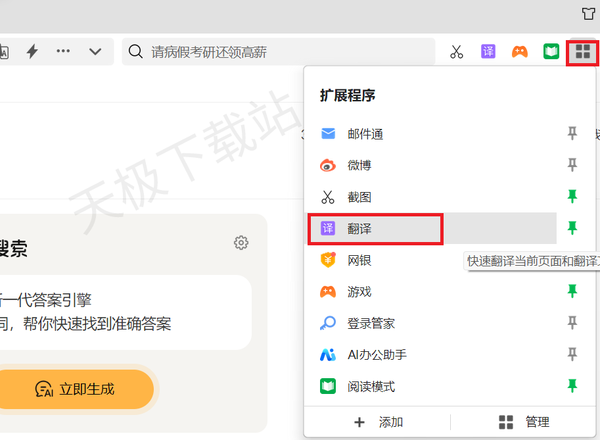Click the purple 译 icon beside 翻译
This screenshot has height=440, width=600.
pyautogui.click(x=328, y=228)
